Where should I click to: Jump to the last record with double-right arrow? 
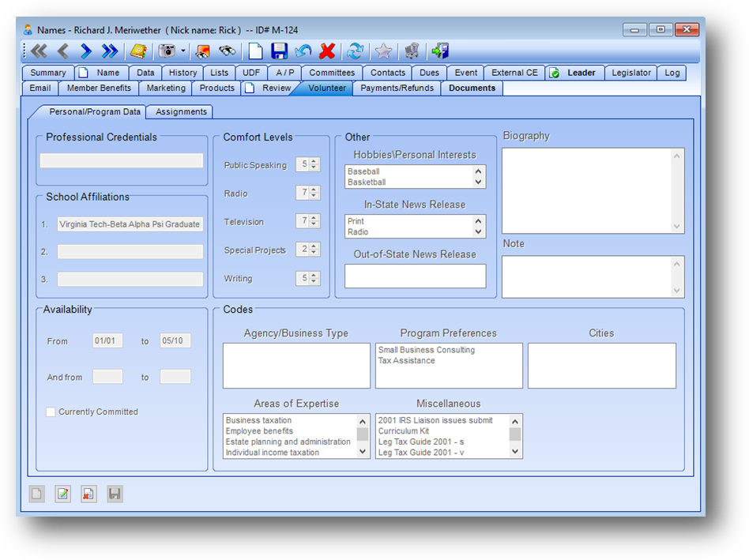[109, 51]
